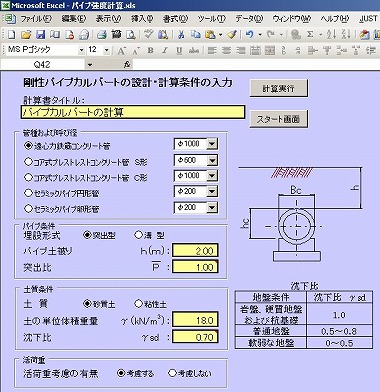The height and width of the screenshot is (392, 380).
Task: Click the Save floppy disk icon
Action: point(40,34)
